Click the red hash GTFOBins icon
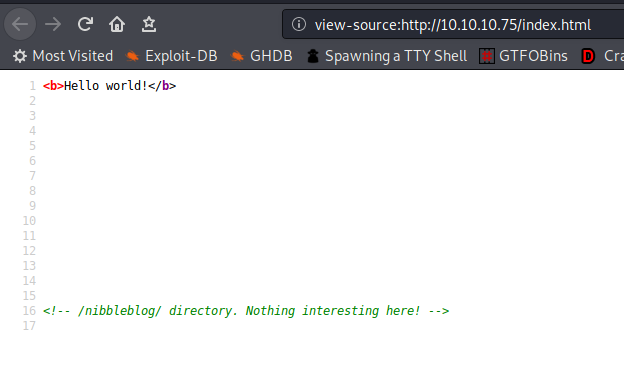Viewport: 624px width, 365px height. [487, 56]
